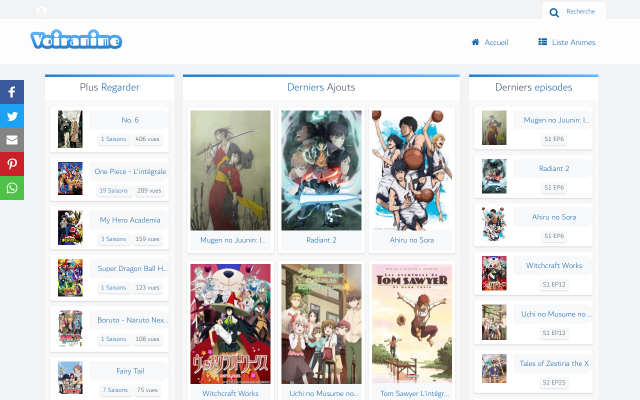Click Tales of Zestiria thumbnail in Derniers episodes
Screen dimensions: 640x400
coord(494,369)
